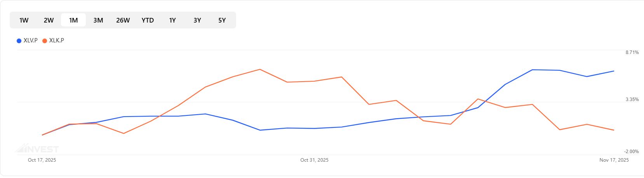Screen dimensions: 644x178
Task: Click the 8.71% axis label
Action: (x=632, y=52)
